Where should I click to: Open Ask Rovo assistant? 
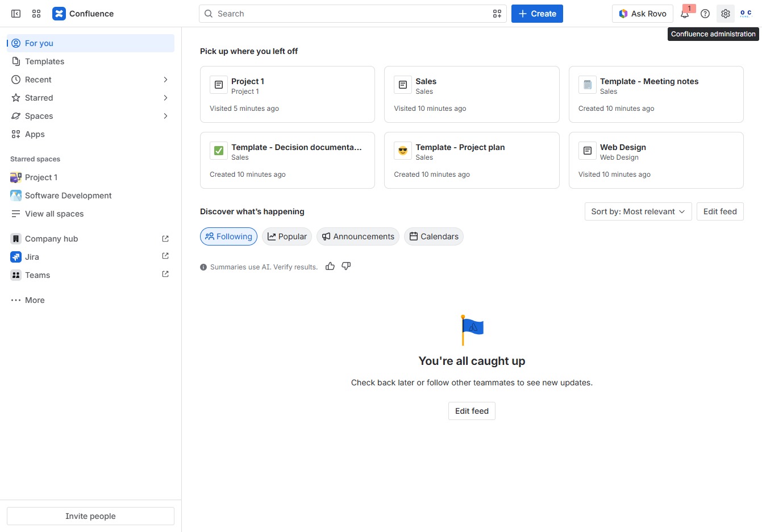(643, 14)
